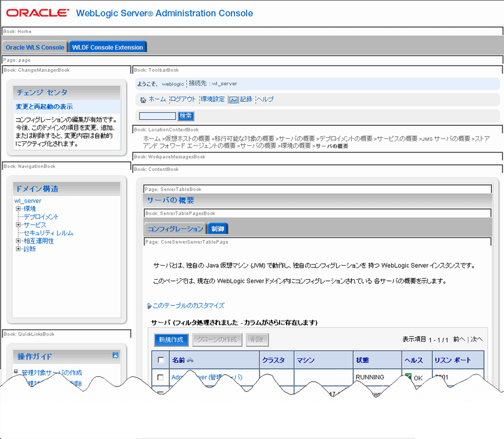
Task: Select wl_server domain root node
Action: [x=28, y=201]
